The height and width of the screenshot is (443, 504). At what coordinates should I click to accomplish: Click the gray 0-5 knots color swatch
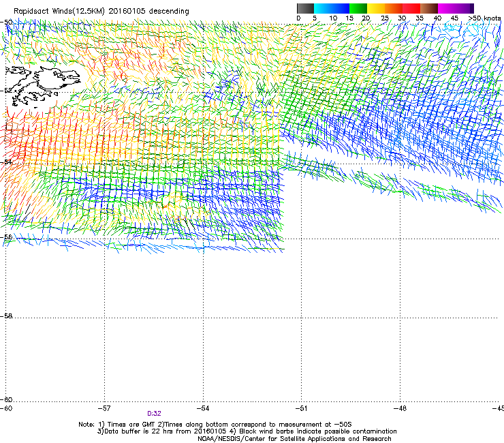click(x=305, y=8)
